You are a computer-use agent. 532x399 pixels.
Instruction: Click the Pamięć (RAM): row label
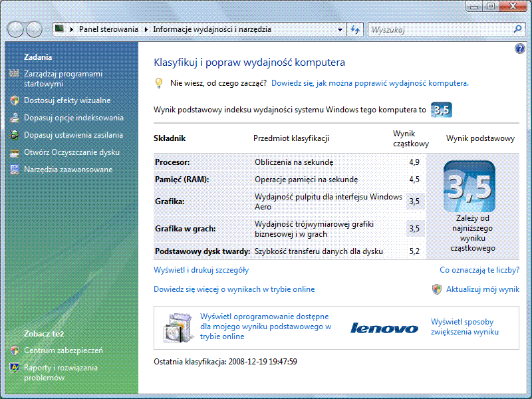click(x=182, y=180)
